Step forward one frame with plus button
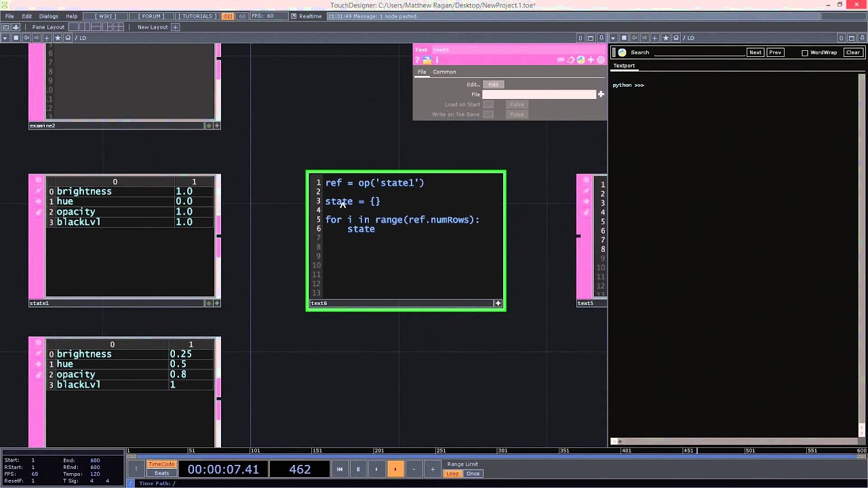 432,469
